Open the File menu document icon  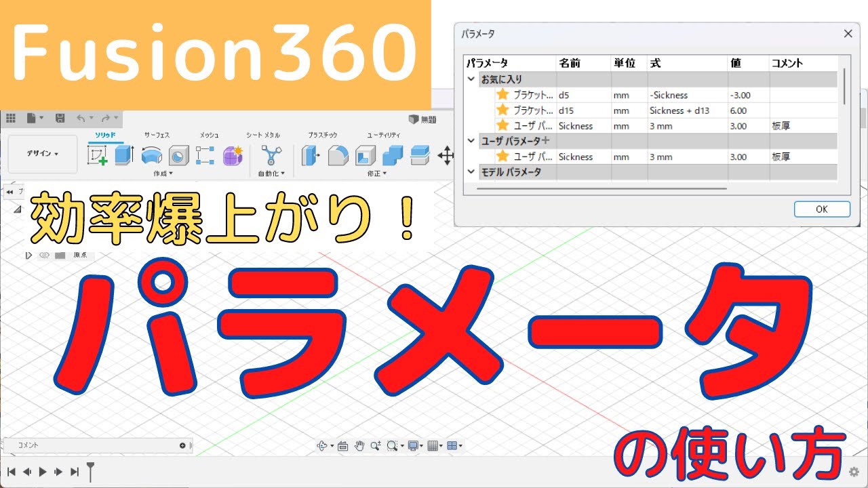coord(31,118)
